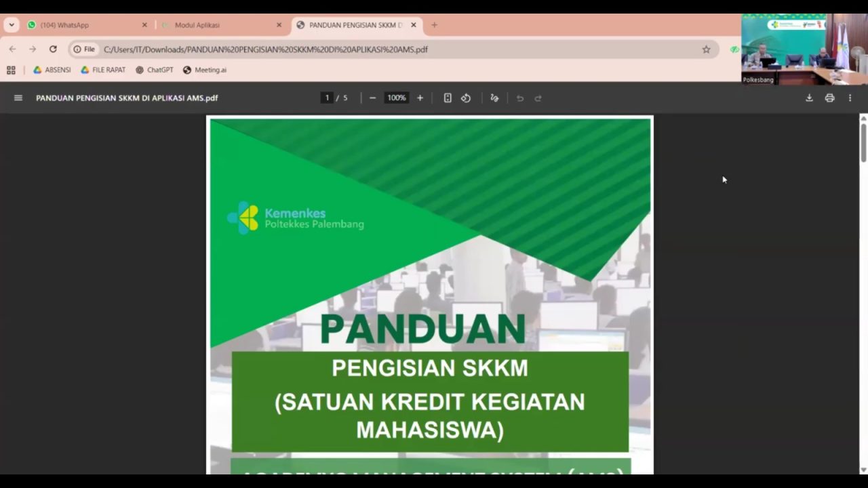Print the PDF document

click(829, 98)
